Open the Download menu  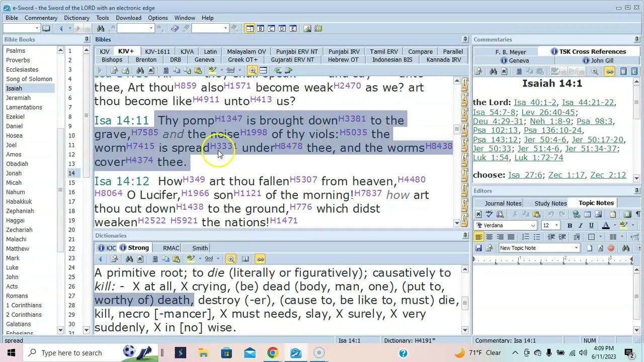tap(128, 18)
